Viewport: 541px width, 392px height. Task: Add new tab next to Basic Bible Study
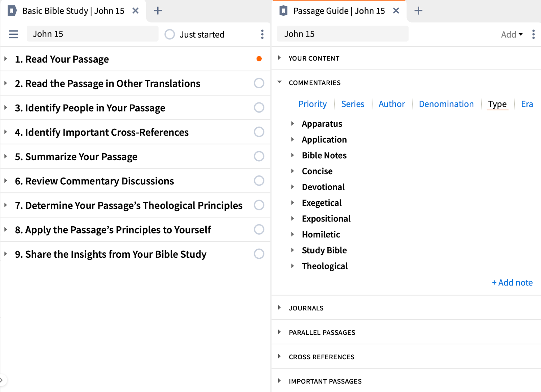point(158,11)
